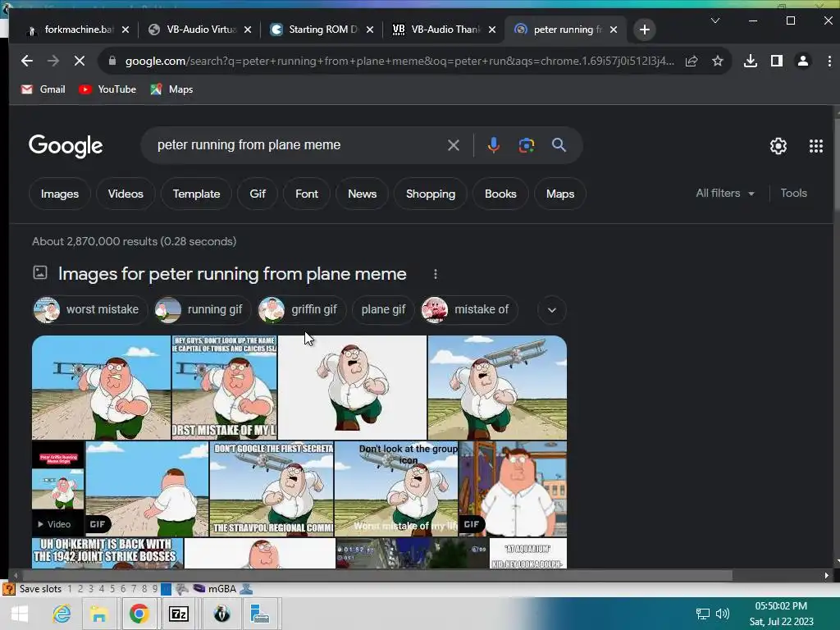Expand more image suggestion chips
The width and height of the screenshot is (840, 630).
pos(552,310)
